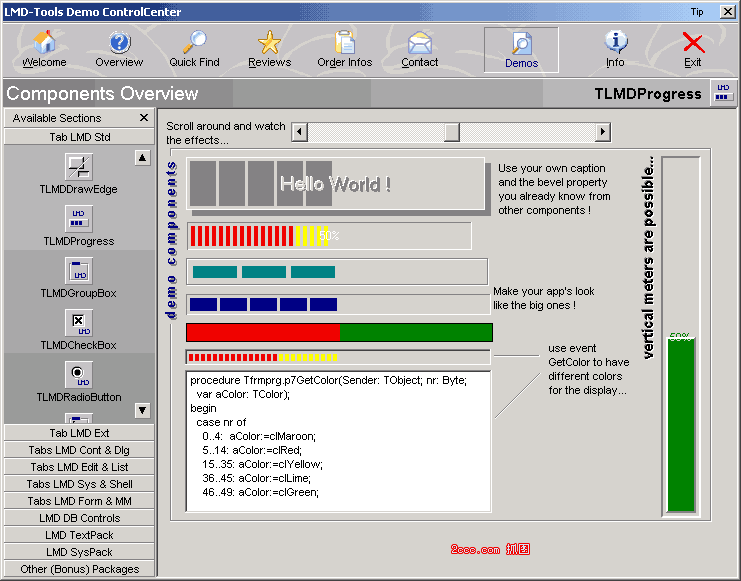The image size is (741, 581).
Task: Open Quick Find magnifier icon
Action: 195,42
